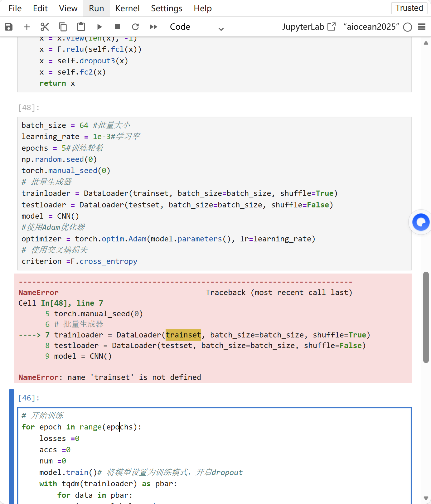Click the epochs = 5 code line
This screenshot has width=431, height=504.
point(62,148)
